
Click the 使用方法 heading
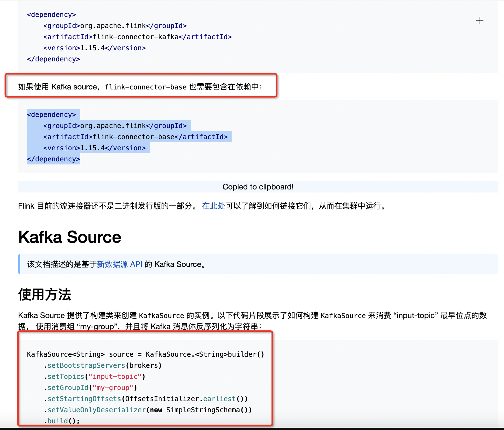(45, 294)
